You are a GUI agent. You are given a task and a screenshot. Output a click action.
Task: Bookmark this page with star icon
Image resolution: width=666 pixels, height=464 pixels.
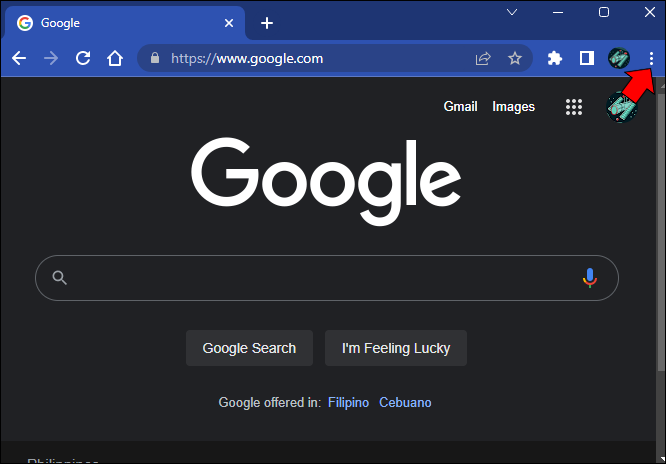(x=515, y=58)
